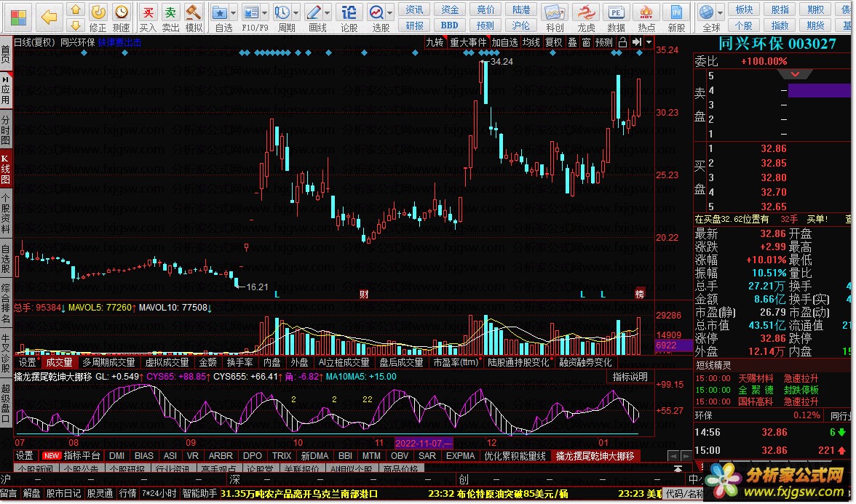This screenshot has width=856, height=504.
Task: Click the yellow up arrow icon
Action: (76, 9)
